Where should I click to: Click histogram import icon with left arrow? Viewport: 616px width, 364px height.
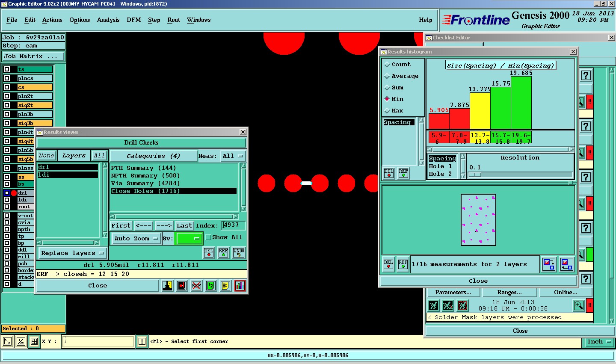point(567,264)
